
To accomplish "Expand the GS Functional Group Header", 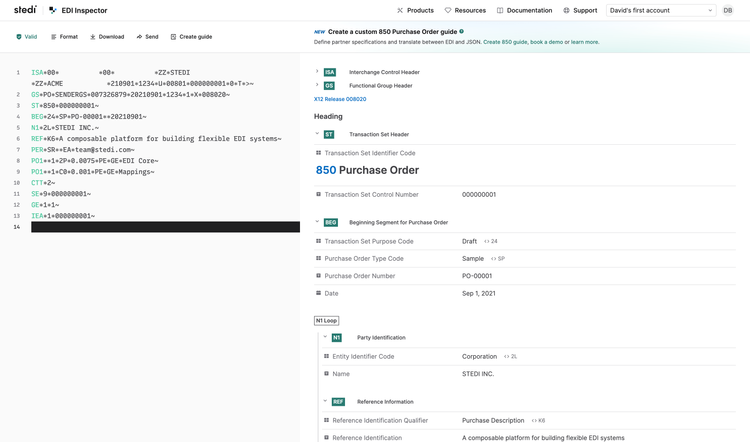I will tap(317, 85).
